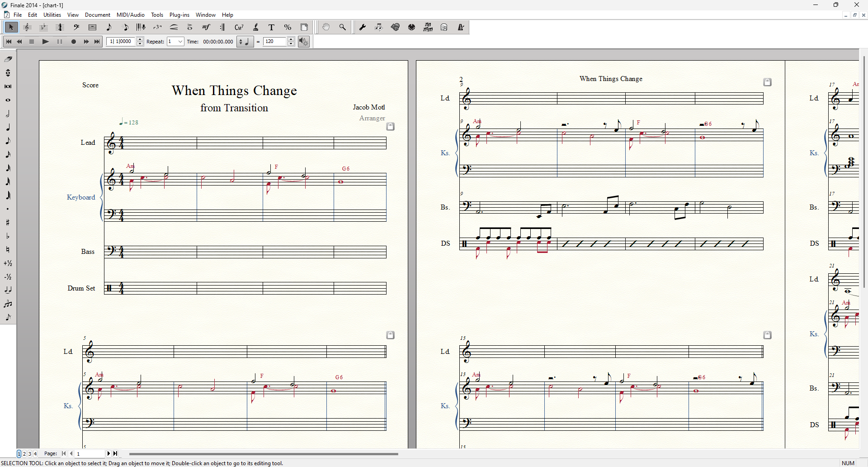The width and height of the screenshot is (868, 467).
Task: Jump to the end of the score
Action: 97,42
